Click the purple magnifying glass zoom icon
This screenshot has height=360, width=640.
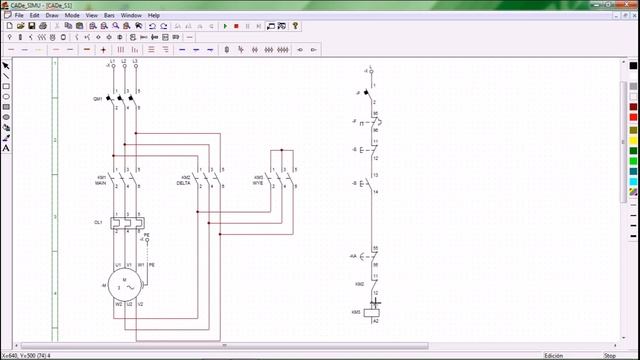click(116, 26)
